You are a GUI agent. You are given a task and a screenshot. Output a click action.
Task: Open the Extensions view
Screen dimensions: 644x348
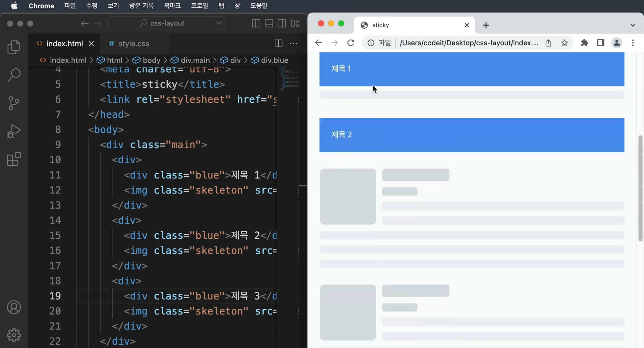pyautogui.click(x=14, y=159)
